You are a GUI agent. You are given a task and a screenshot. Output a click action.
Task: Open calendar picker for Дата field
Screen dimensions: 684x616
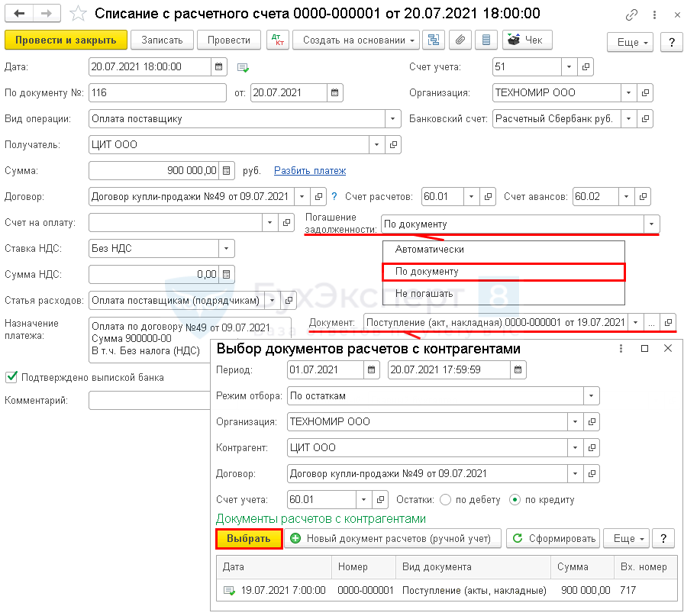tap(218, 67)
